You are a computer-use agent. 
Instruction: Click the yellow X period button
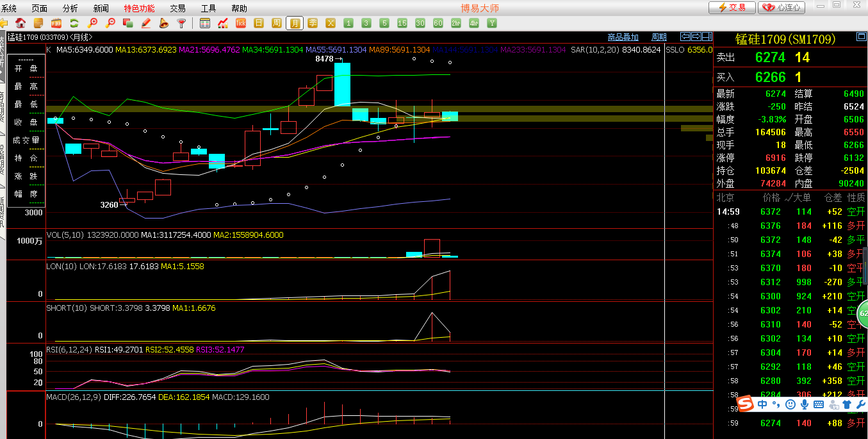[x=331, y=23]
